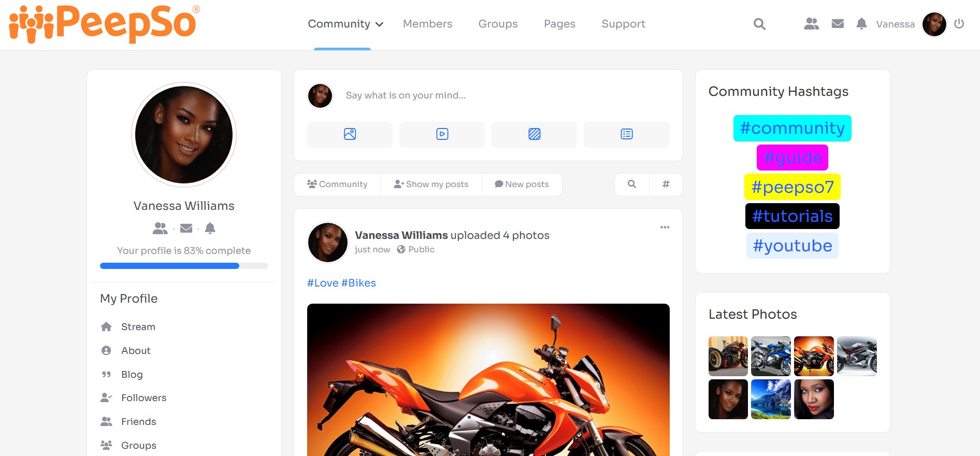The height and width of the screenshot is (456, 980).
Task: Open the silver motorcycle latest photo thumbnail
Action: click(857, 356)
